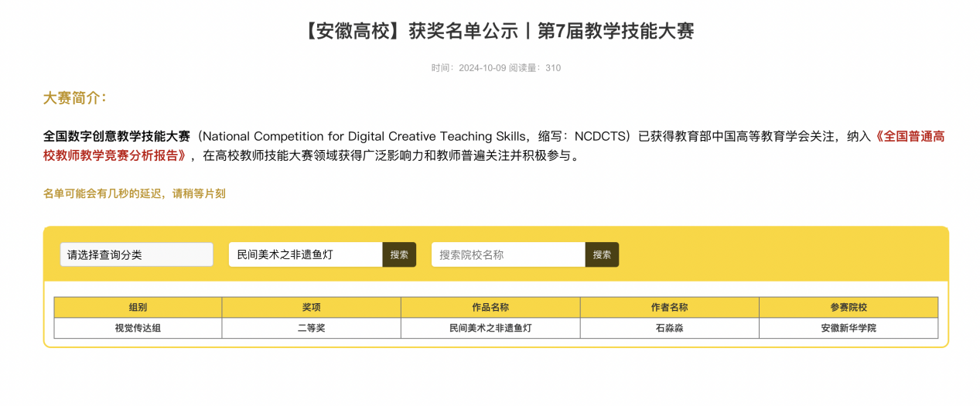980x406 pixels.
Task: Focus the 搜索院校名称 input box
Action: point(507,254)
